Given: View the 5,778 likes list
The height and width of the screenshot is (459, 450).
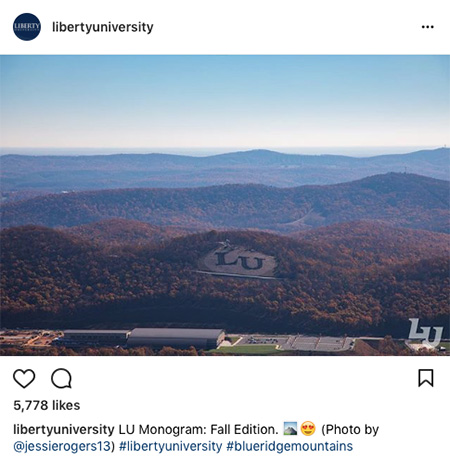Looking at the screenshot, I should click(47, 405).
